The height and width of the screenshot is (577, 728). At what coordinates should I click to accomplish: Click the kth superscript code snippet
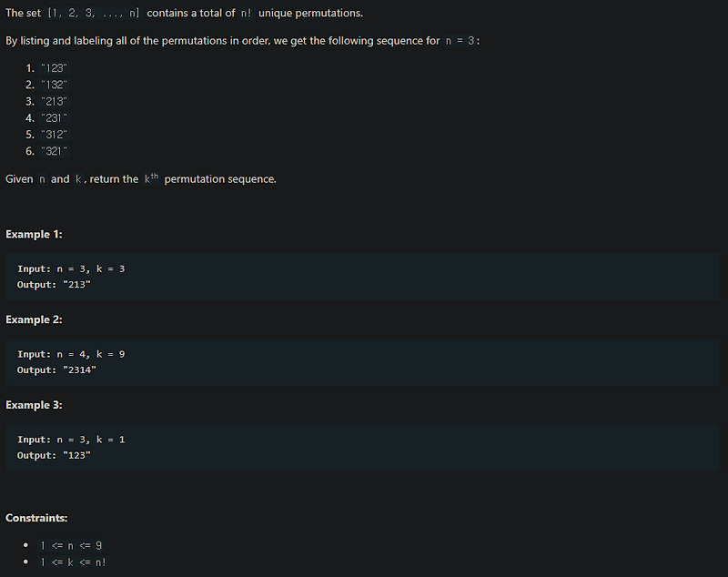[151, 178]
